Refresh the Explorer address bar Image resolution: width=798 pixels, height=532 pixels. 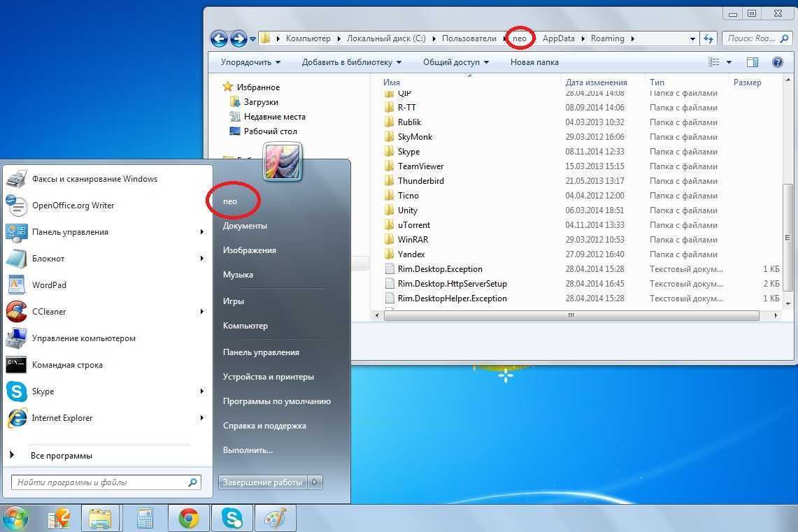pyautogui.click(x=708, y=38)
